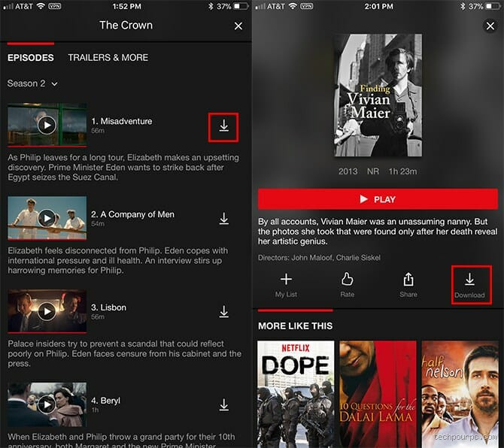Tap "The Crown" title heading
This screenshot has width=504, height=448.
point(126,25)
